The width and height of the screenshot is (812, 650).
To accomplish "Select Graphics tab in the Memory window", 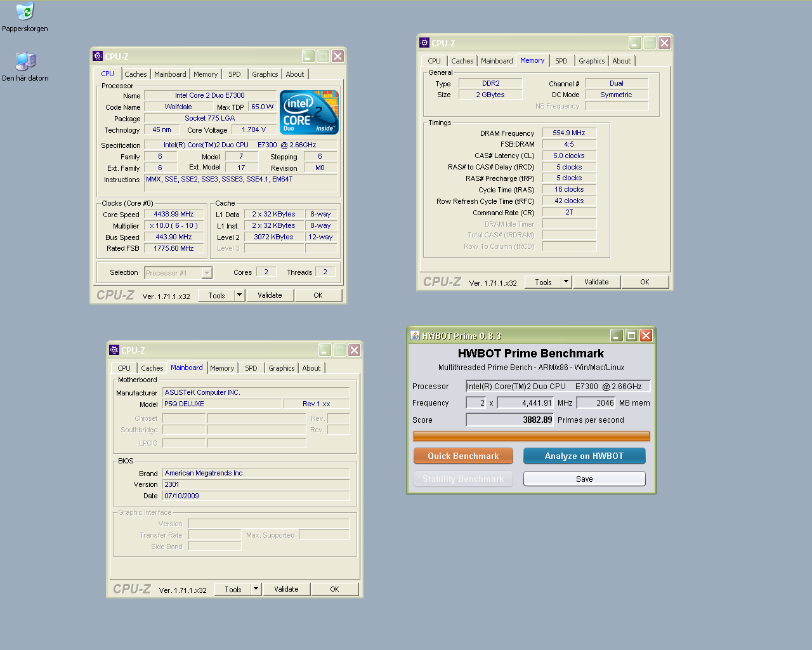I will [x=592, y=61].
